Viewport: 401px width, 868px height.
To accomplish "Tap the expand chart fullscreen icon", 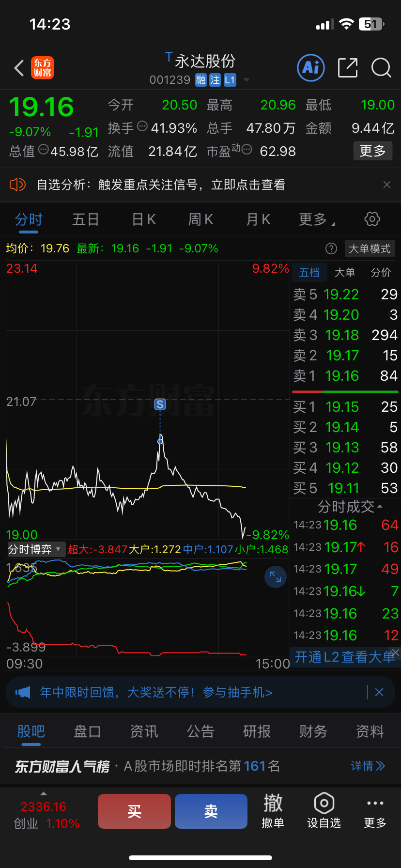I will (x=276, y=577).
